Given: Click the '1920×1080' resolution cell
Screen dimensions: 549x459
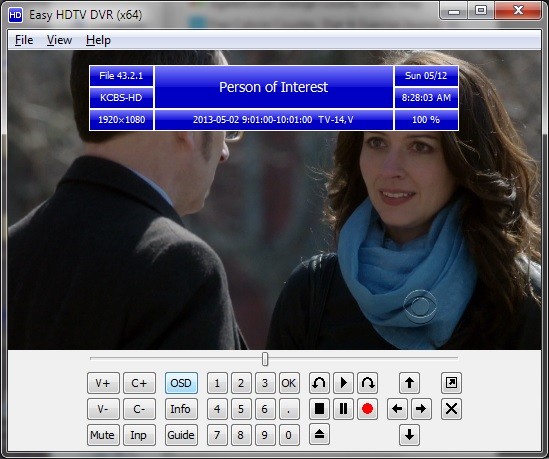Looking at the screenshot, I should (121, 120).
